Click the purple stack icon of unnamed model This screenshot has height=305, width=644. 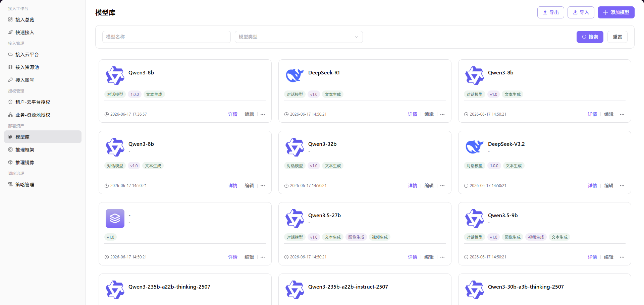pos(115,219)
